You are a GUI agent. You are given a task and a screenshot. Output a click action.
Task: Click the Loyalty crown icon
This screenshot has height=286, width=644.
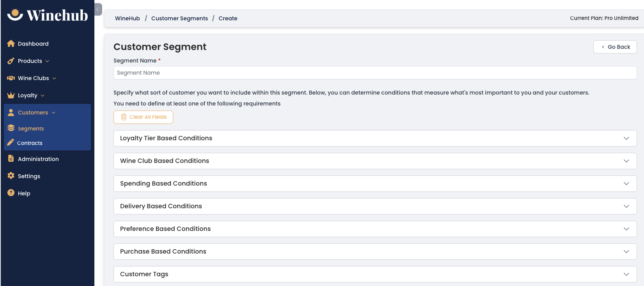(x=11, y=95)
